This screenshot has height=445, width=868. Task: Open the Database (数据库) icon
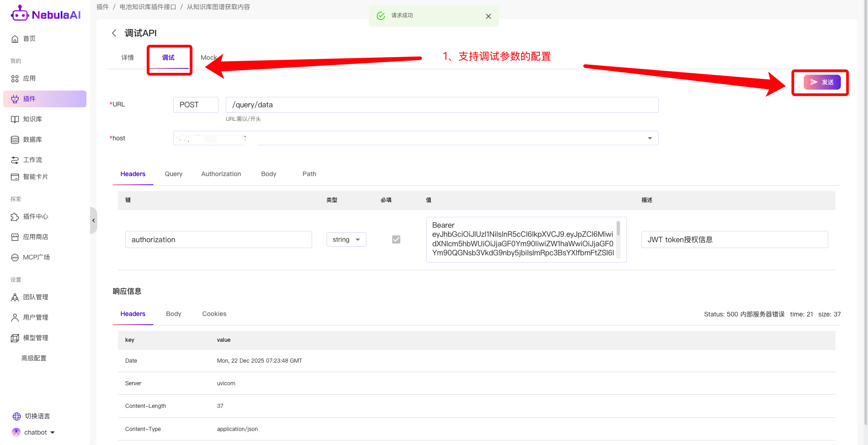15,140
